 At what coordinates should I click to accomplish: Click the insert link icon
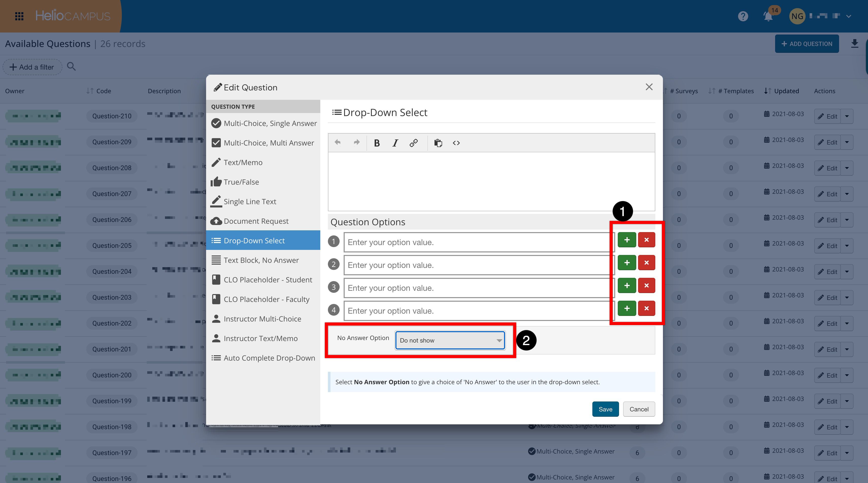tap(413, 143)
